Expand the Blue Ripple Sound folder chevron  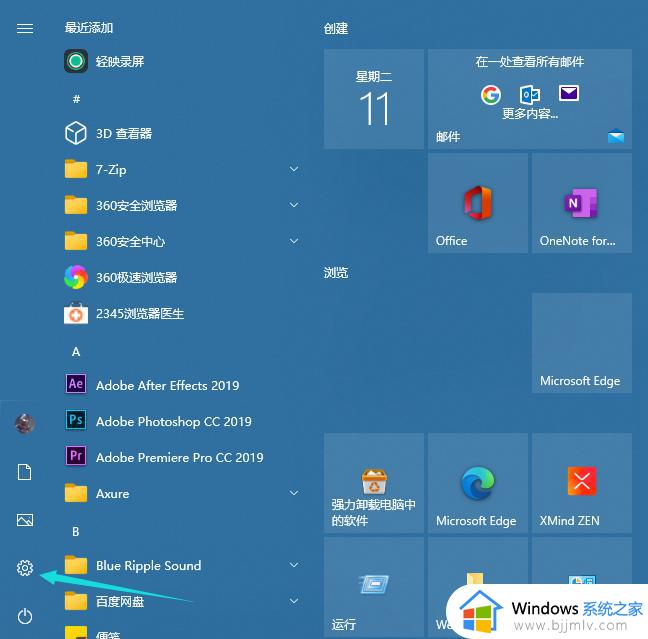294,565
